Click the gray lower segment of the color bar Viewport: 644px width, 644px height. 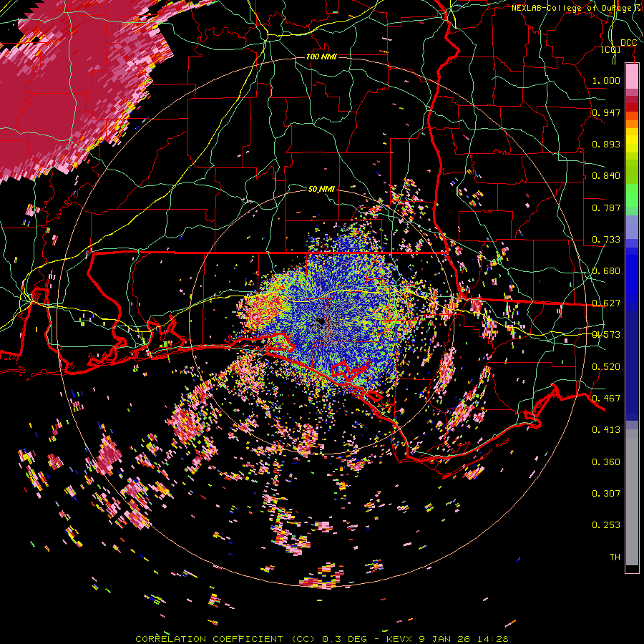632,497
